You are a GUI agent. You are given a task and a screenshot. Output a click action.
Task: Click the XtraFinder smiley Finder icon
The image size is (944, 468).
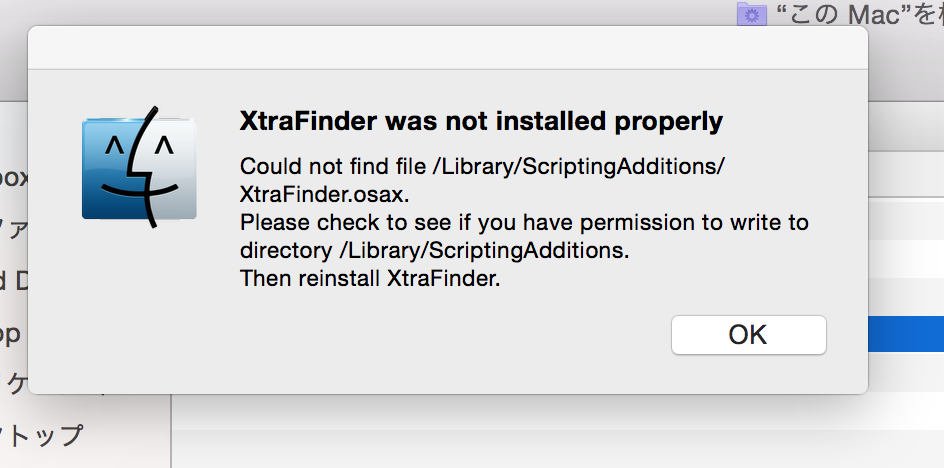pos(139,165)
